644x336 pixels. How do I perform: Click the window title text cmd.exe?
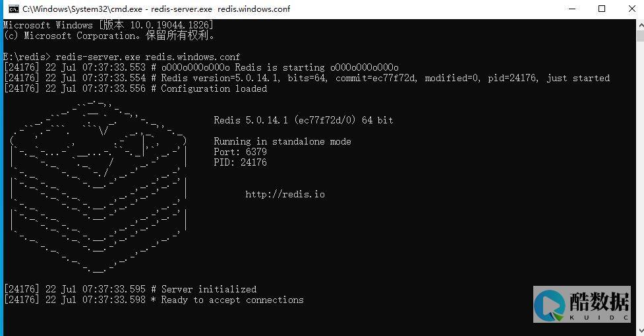click(156, 9)
